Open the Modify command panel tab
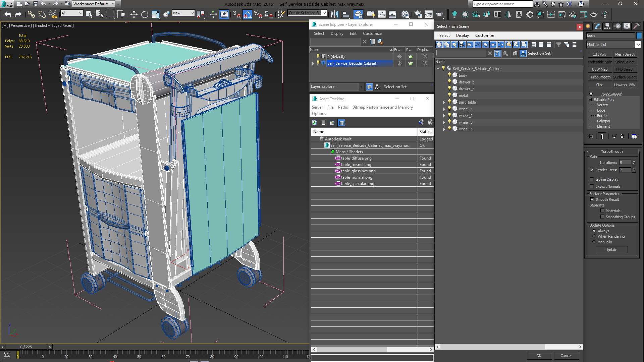644x362 pixels. (x=598, y=26)
